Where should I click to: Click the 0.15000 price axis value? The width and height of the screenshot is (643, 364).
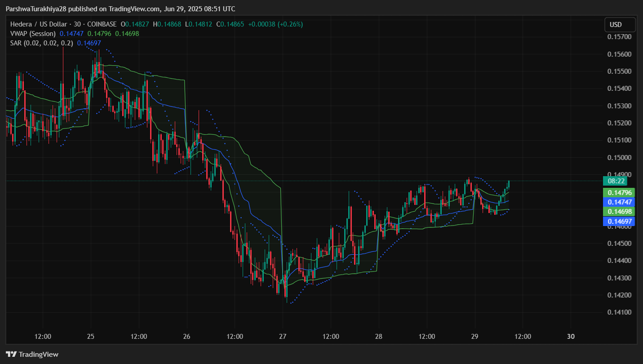[x=620, y=158]
